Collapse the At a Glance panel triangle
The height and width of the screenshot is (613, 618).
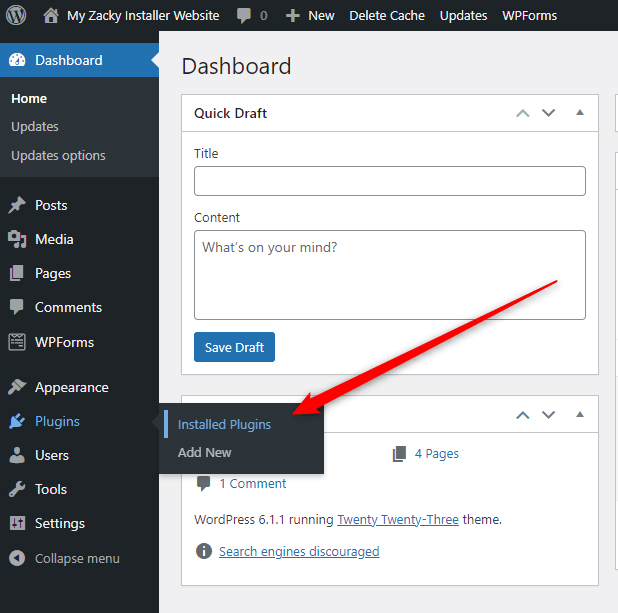coord(579,414)
